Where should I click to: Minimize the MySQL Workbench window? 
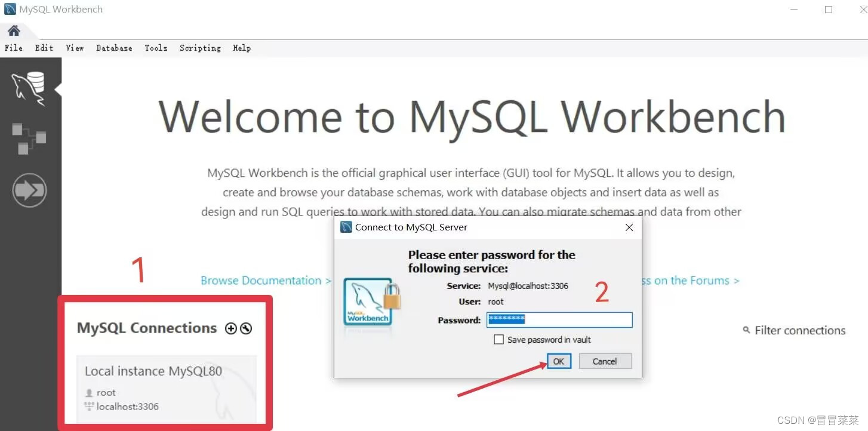point(793,10)
